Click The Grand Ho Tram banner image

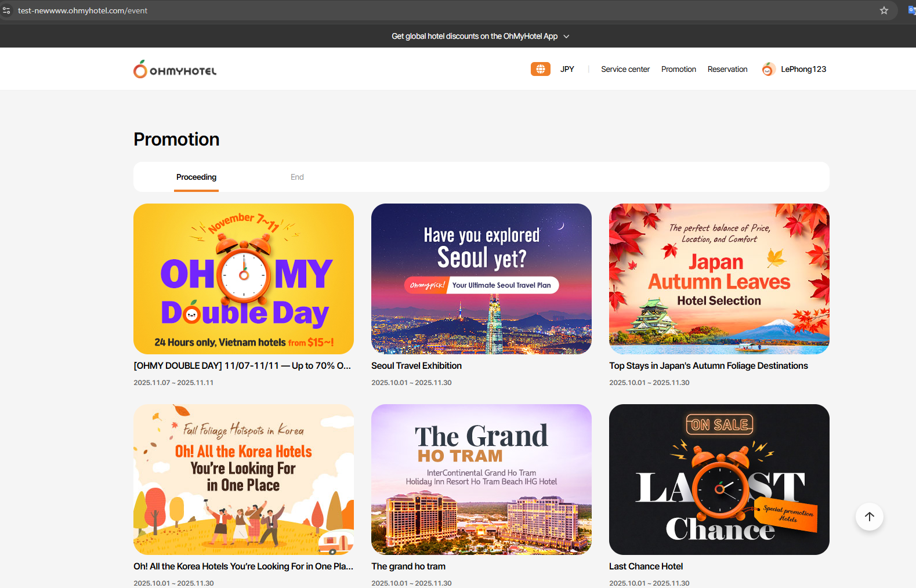point(481,480)
